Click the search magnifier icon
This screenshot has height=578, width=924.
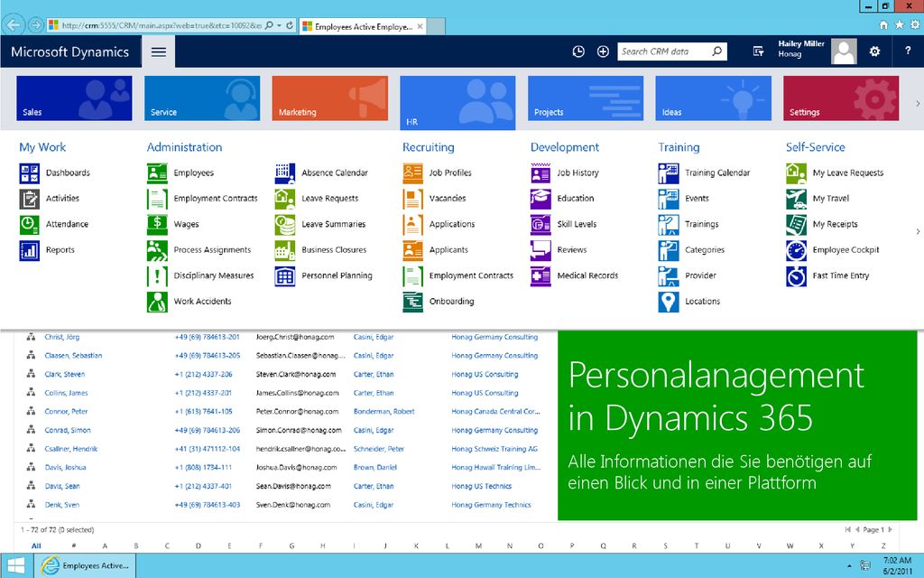point(717,51)
